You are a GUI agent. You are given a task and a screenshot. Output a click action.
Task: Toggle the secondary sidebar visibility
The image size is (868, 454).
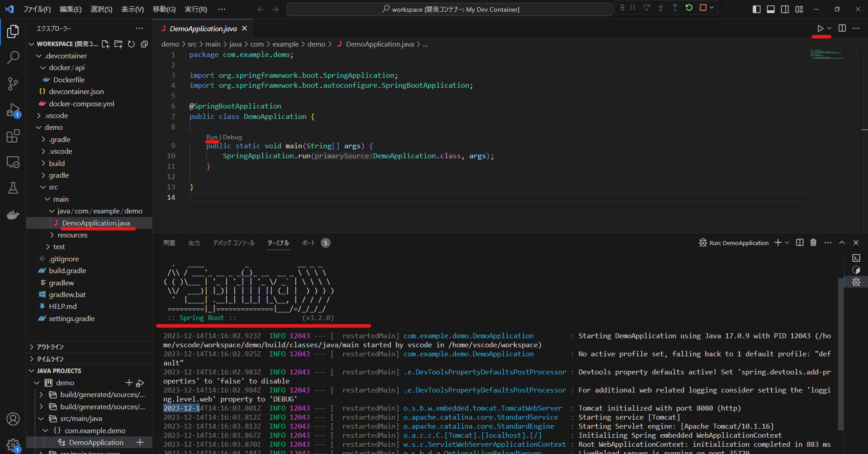(785, 9)
